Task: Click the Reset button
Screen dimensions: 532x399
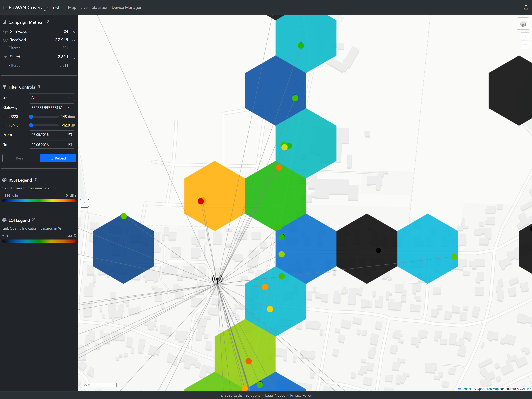Action: [x=20, y=158]
